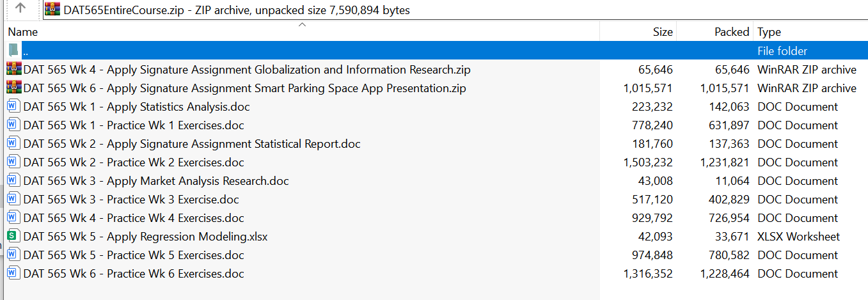Sort by Packed column header

pos(731,32)
